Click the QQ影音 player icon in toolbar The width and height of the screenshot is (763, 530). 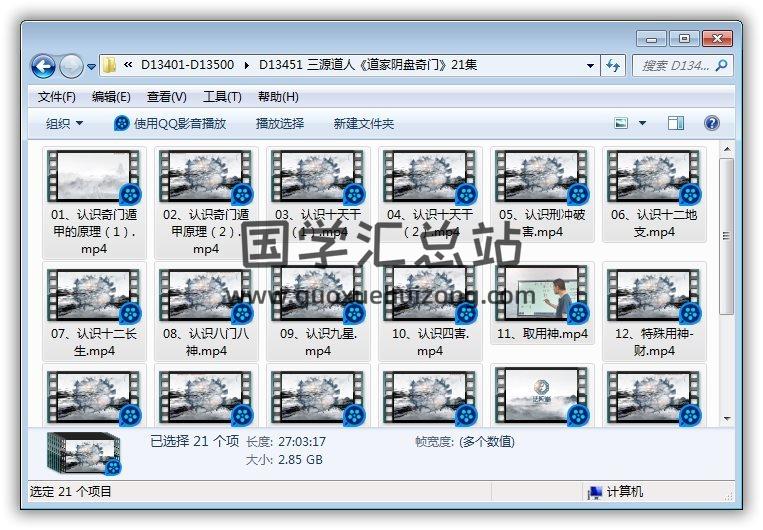[x=122, y=124]
